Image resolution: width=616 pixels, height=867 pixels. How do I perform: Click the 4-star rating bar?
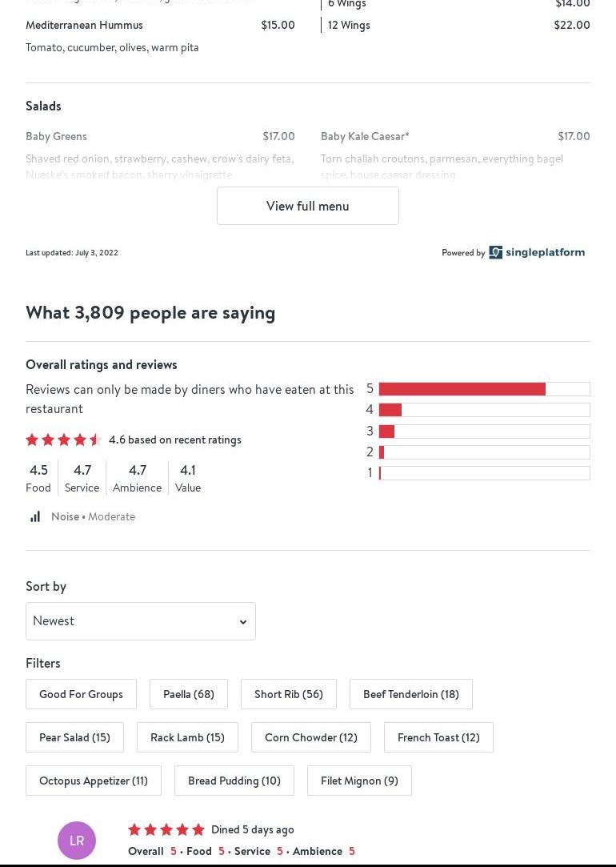(484, 410)
